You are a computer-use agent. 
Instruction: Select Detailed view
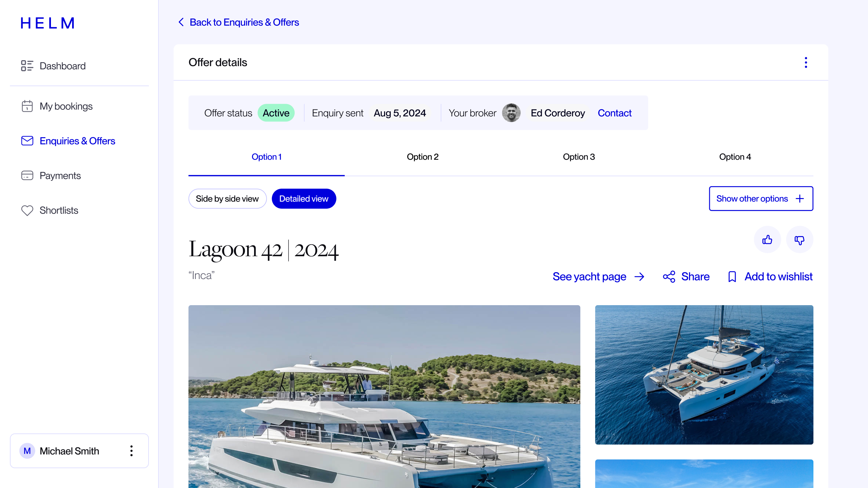click(x=304, y=199)
